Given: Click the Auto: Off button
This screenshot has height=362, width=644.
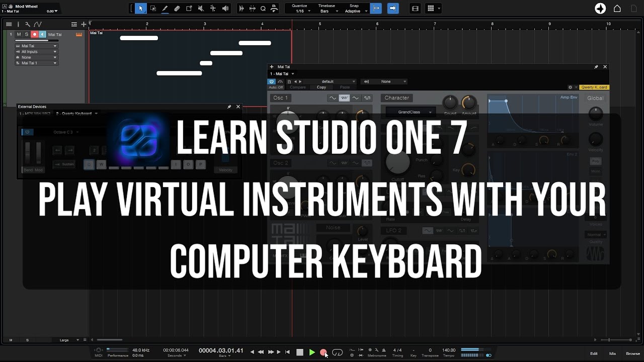Looking at the screenshot, I should [x=276, y=87].
